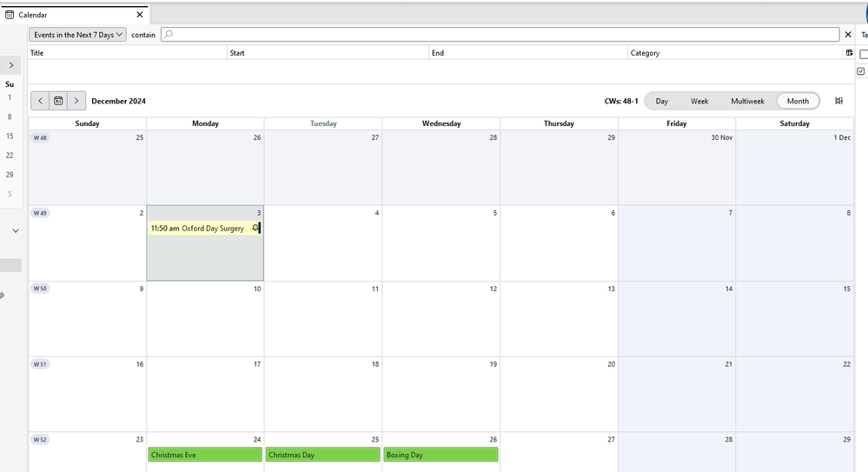868x472 pixels.
Task: Close the Calendar tab
Action: (140, 15)
